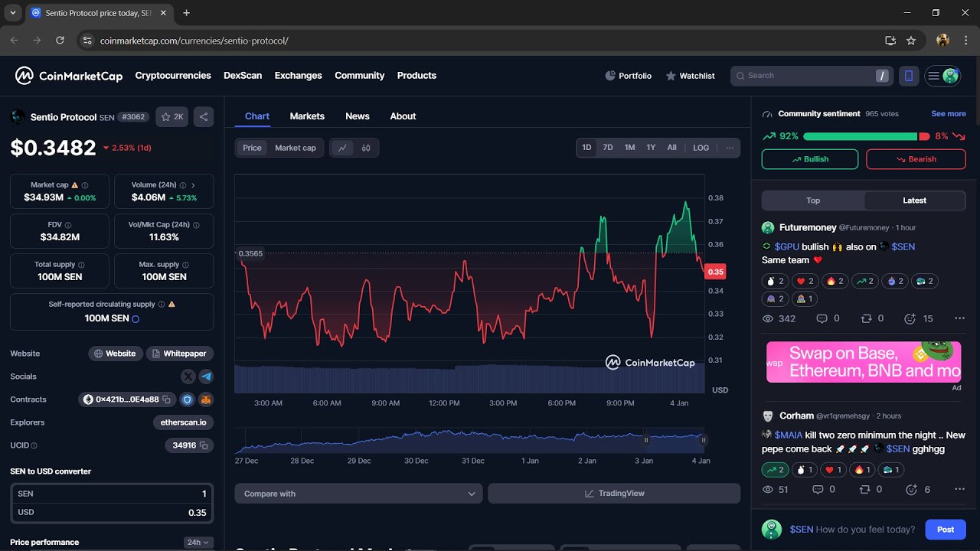Viewport: 980px width, 551px height.
Task: Switch community feed to Top
Action: 813,201
